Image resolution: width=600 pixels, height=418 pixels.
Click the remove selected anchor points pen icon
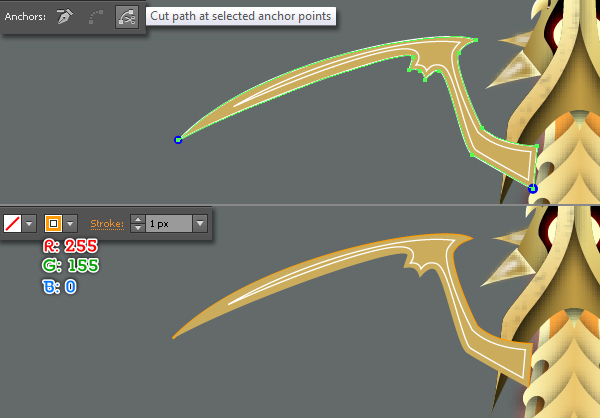[65, 17]
